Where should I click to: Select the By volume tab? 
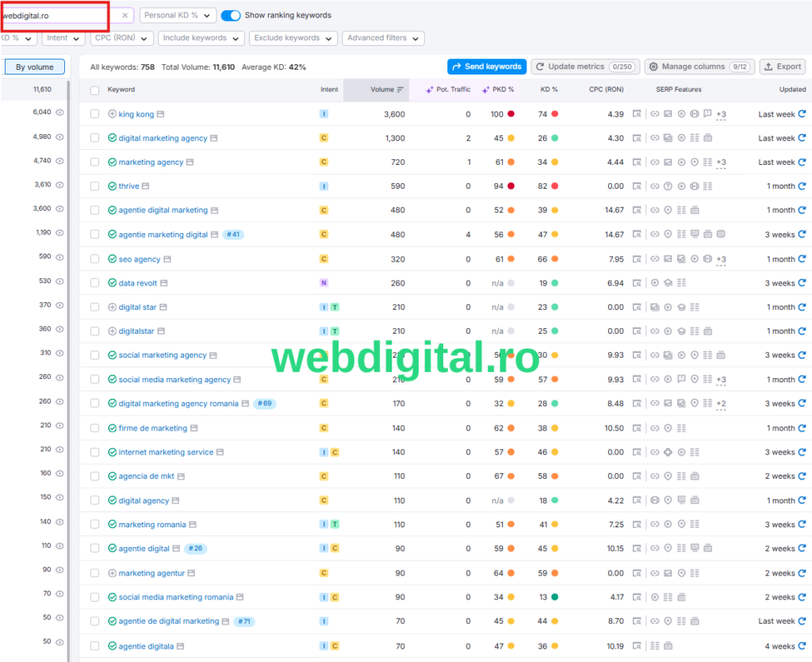coord(35,67)
